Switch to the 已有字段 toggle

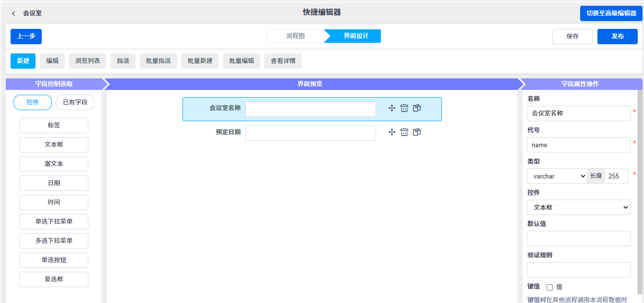(x=75, y=102)
